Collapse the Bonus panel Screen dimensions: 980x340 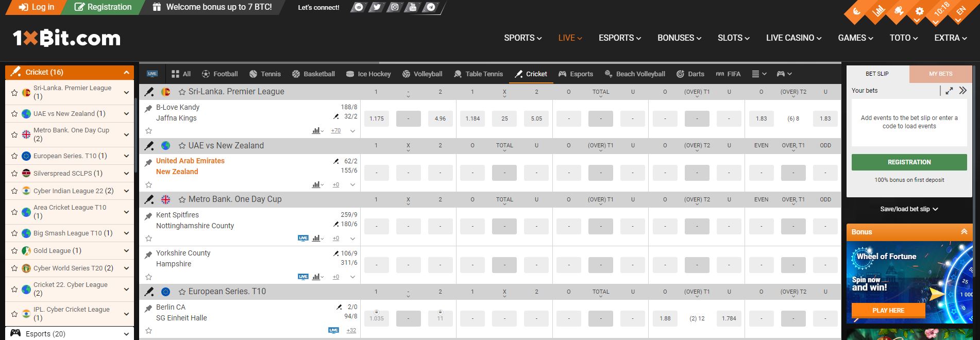point(964,232)
